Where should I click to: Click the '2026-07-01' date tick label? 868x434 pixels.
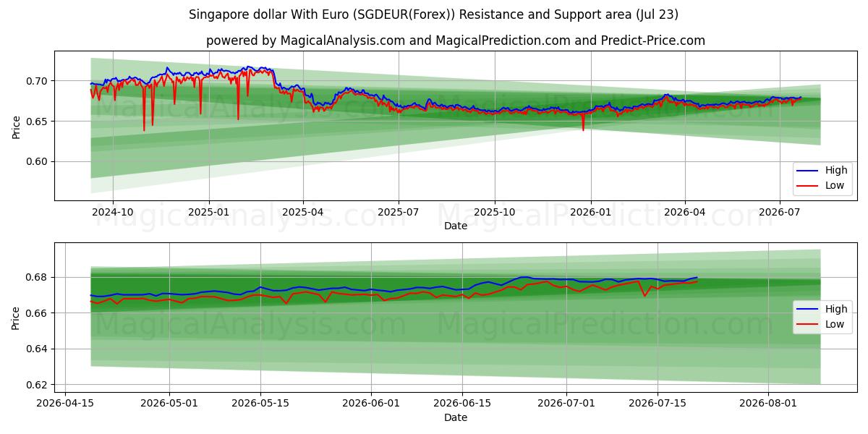coord(566,404)
